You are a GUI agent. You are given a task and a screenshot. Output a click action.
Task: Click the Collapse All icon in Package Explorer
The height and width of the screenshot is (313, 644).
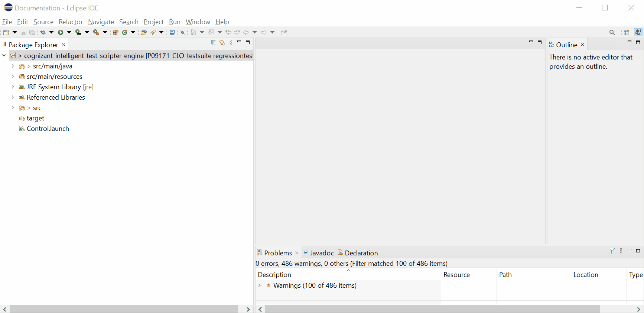coord(214,43)
